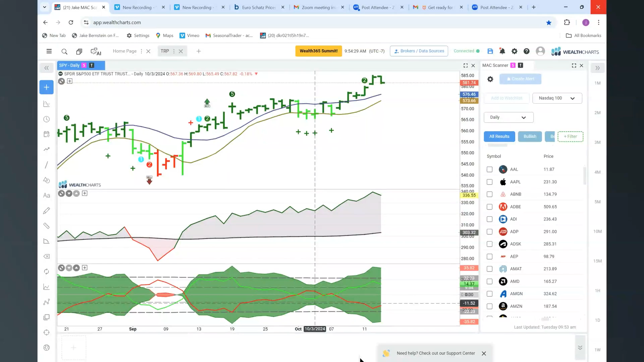This screenshot has width=644, height=362.
Task: Check the AMD symbol checkbox
Action: tap(489, 282)
